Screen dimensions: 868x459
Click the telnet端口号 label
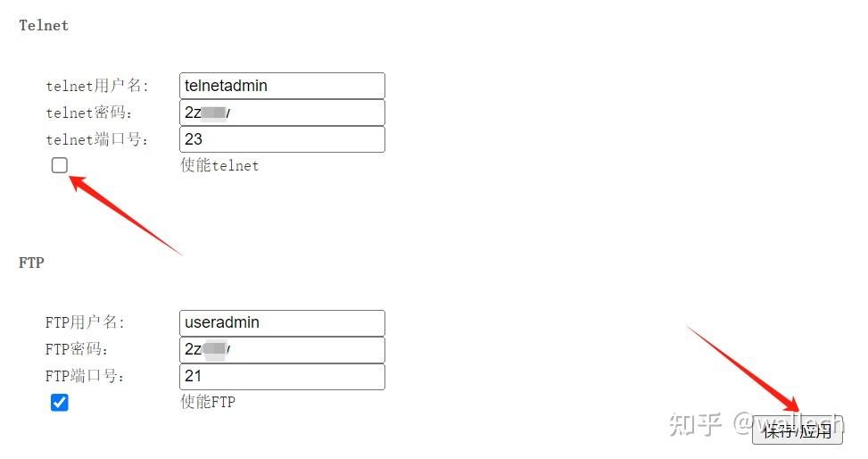97,140
